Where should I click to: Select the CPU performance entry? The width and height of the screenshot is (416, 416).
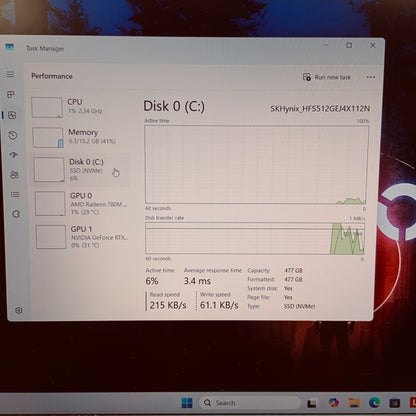[79, 107]
